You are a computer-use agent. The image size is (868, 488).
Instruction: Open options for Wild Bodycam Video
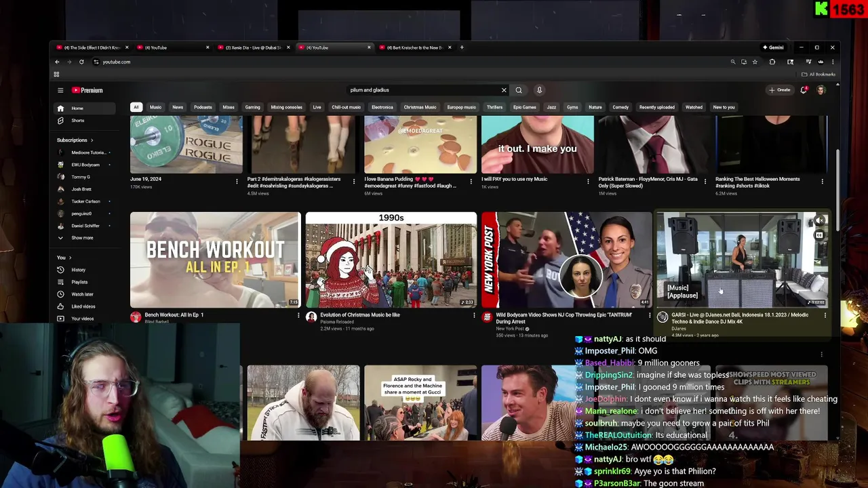(649, 315)
